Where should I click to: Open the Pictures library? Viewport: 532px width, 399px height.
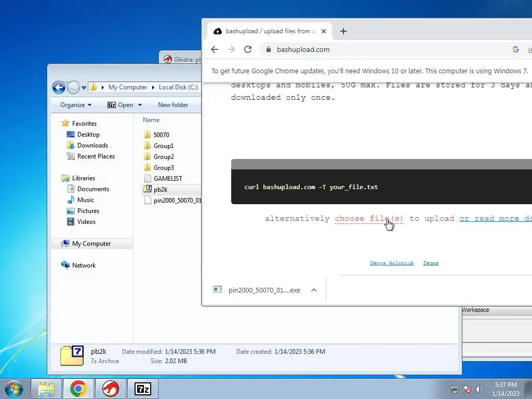point(88,211)
